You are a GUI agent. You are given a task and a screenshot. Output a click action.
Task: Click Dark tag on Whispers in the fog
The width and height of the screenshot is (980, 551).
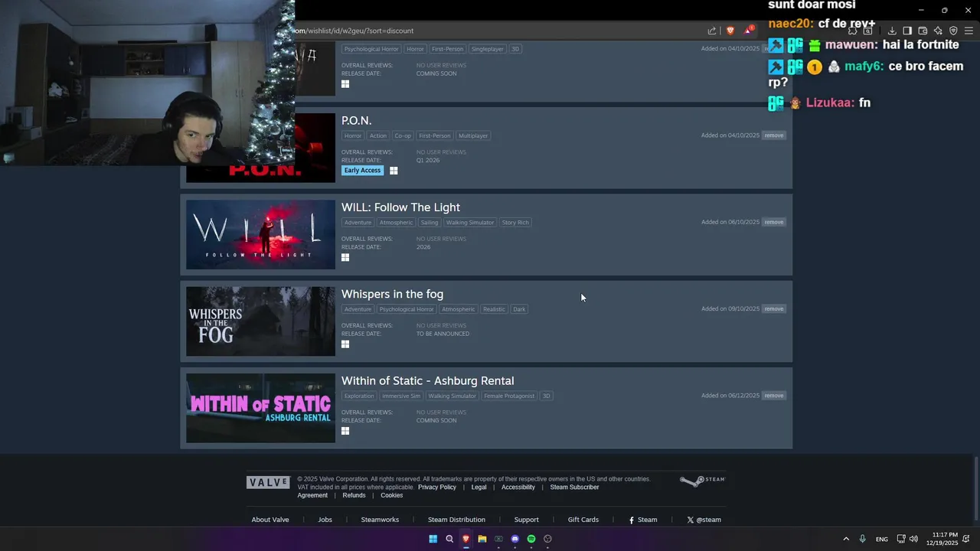tap(519, 309)
